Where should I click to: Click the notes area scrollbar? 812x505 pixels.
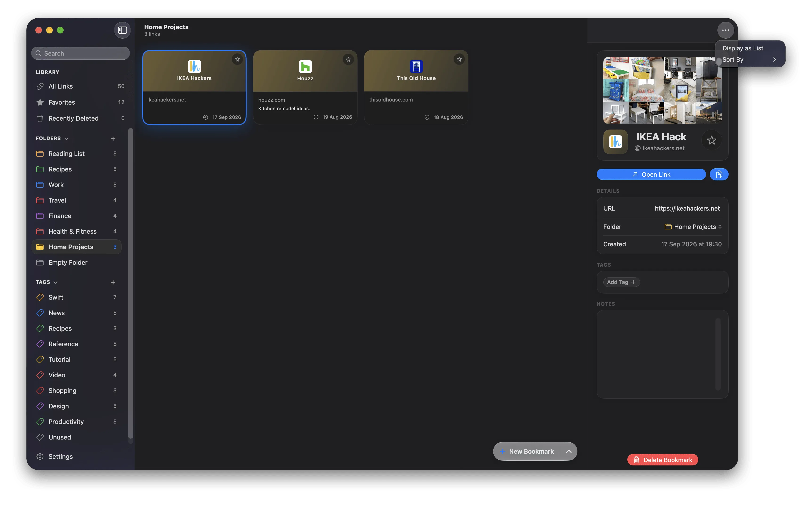(718, 354)
